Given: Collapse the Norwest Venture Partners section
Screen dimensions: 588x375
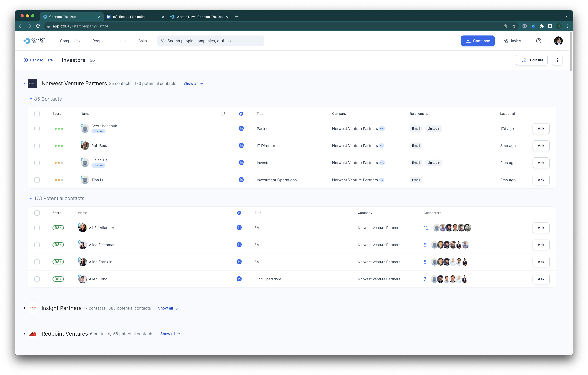Looking at the screenshot, I should point(24,84).
